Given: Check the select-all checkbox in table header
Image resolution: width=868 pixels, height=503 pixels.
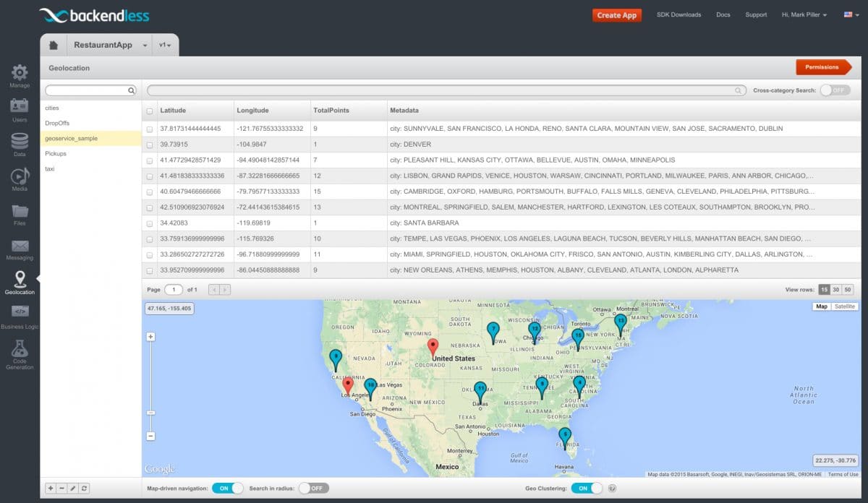Looking at the screenshot, I should point(150,111).
